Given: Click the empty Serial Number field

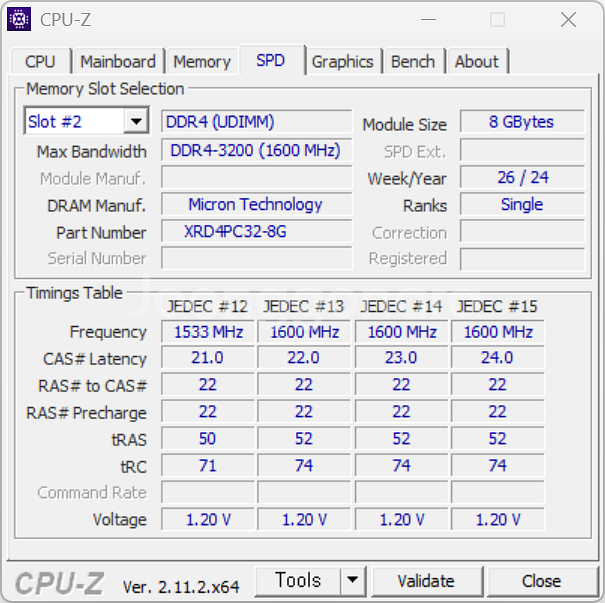Looking at the screenshot, I should click(257, 258).
